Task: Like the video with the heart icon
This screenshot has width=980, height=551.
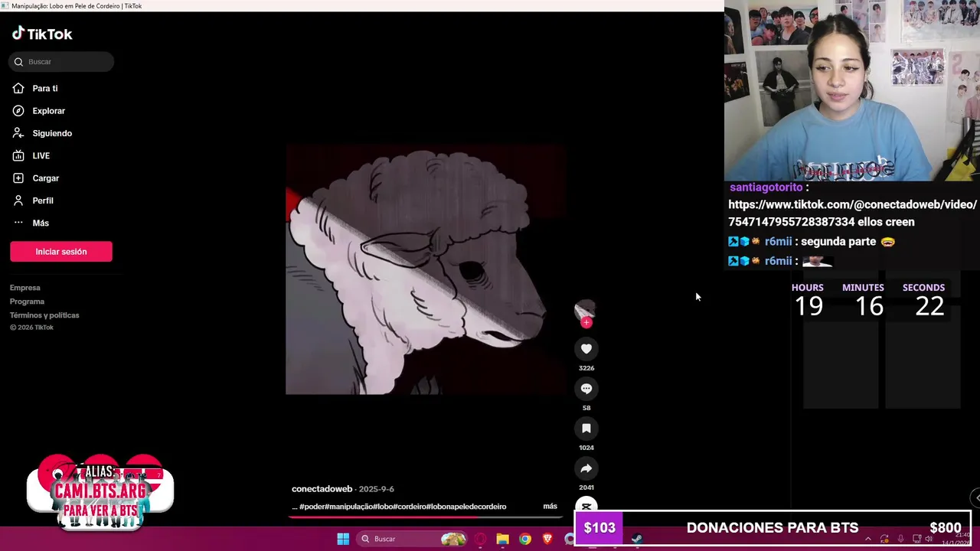Action: coord(586,349)
